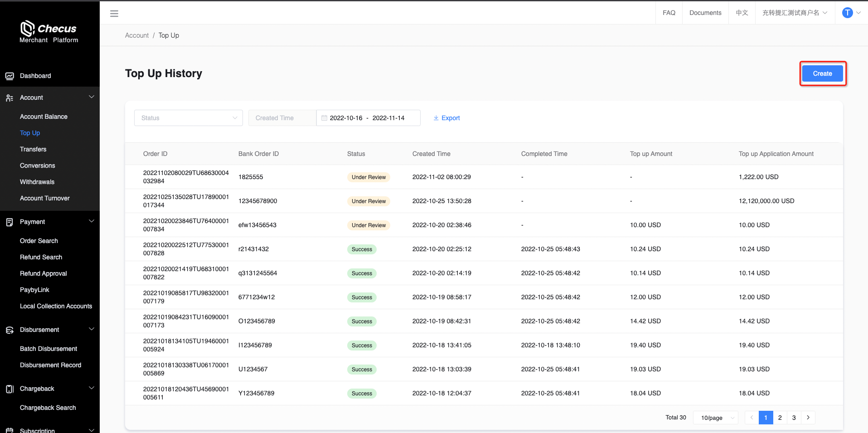Click the Chargeback section icon
This screenshot has width=868, height=433.
click(x=10, y=389)
